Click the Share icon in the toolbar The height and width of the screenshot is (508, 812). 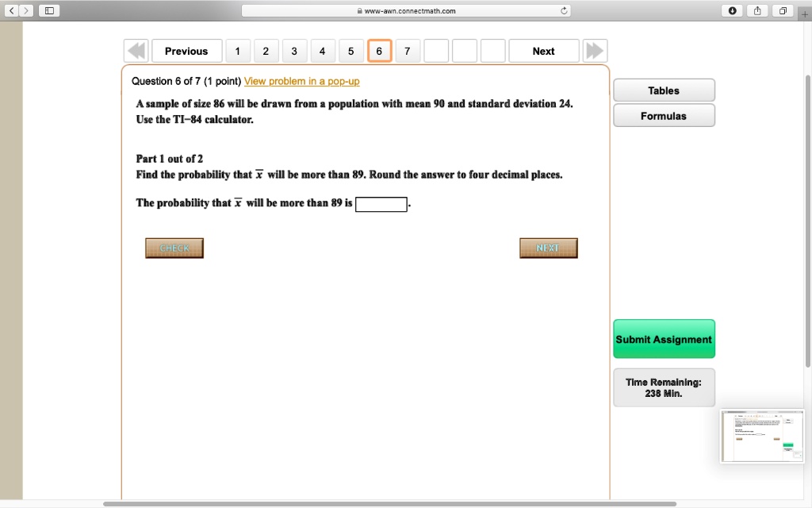[756, 10]
